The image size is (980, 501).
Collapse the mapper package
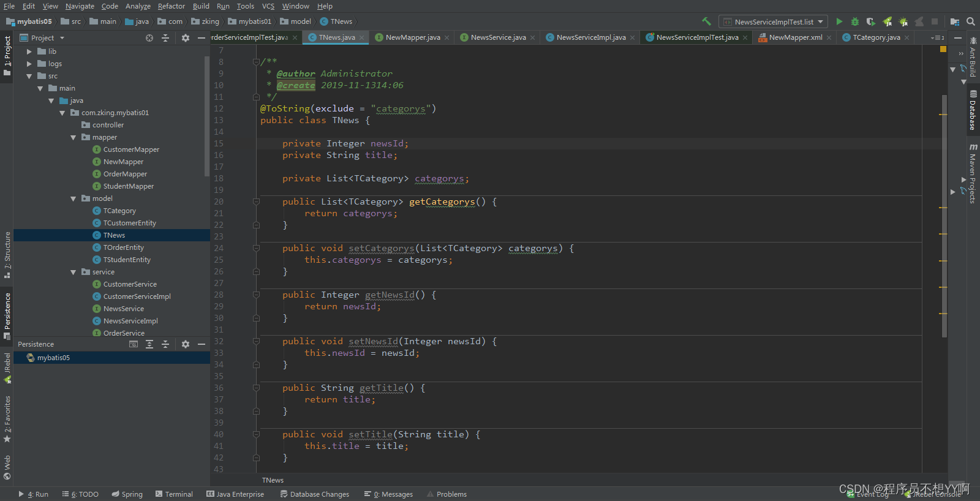pos(73,137)
